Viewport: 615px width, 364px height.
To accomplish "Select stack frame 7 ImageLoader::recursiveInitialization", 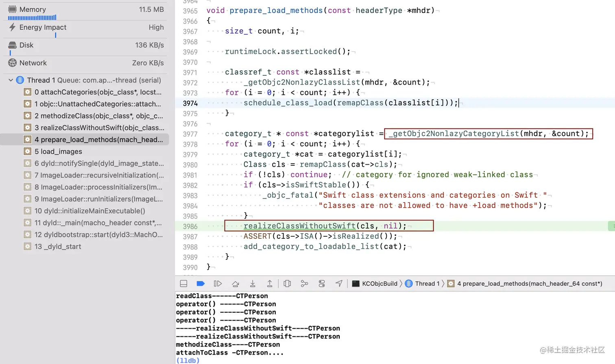I will (x=85, y=175).
